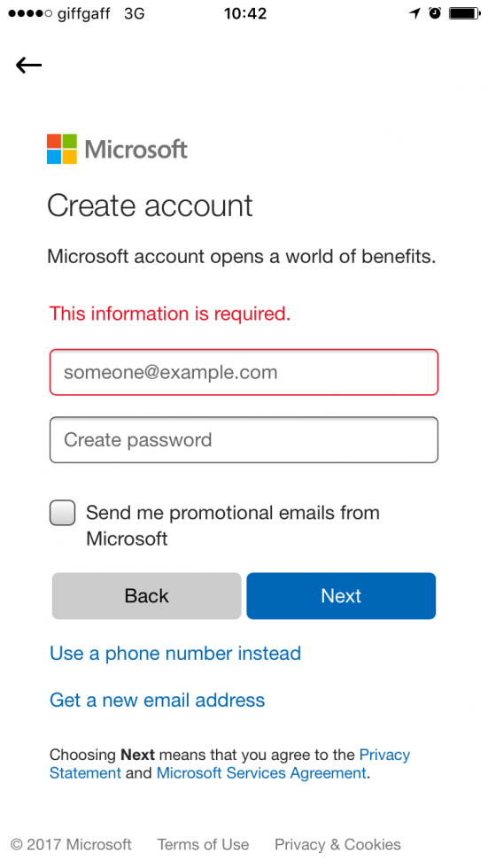Open Use a phone number instead
This screenshot has height=868, width=488.
175,654
